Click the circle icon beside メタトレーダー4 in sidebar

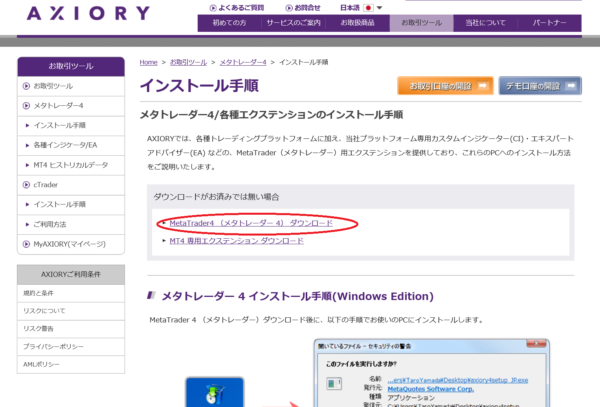point(27,106)
